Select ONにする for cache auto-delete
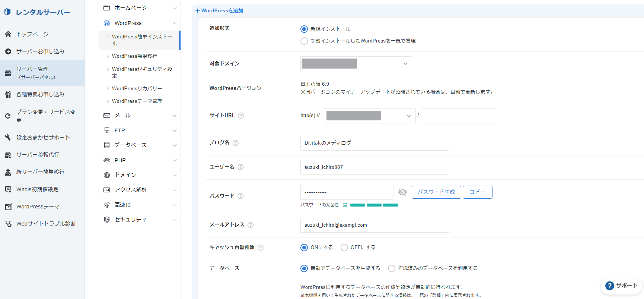Image resolution: width=644 pixels, height=299 pixels. 304,248
